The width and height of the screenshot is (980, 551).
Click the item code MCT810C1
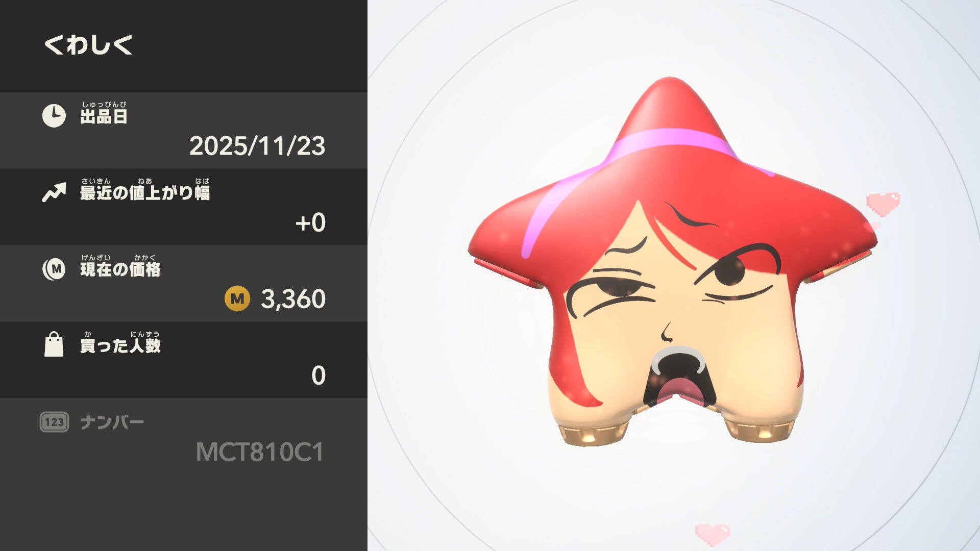tap(260, 452)
